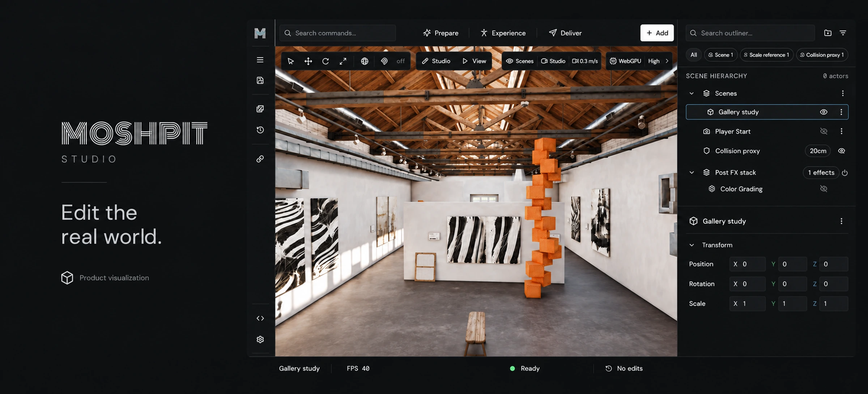The width and height of the screenshot is (868, 394).
Task: Click the link icon in sidebar
Action: click(x=260, y=159)
